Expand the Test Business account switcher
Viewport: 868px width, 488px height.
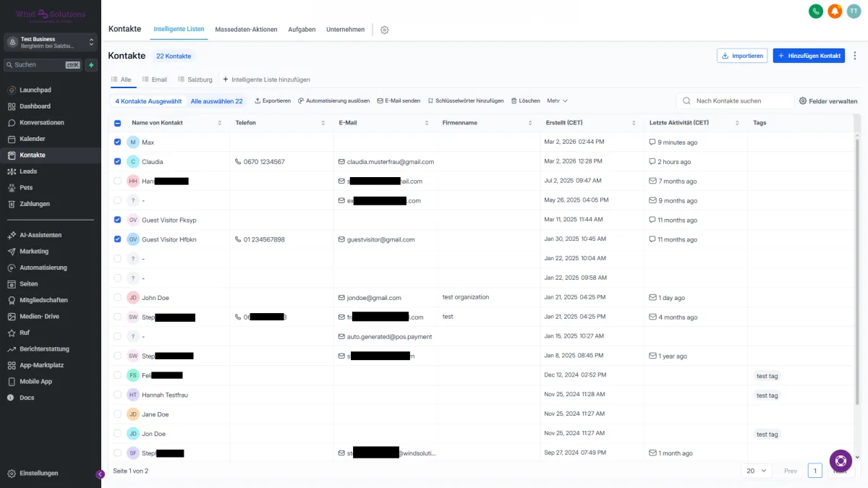(x=51, y=43)
